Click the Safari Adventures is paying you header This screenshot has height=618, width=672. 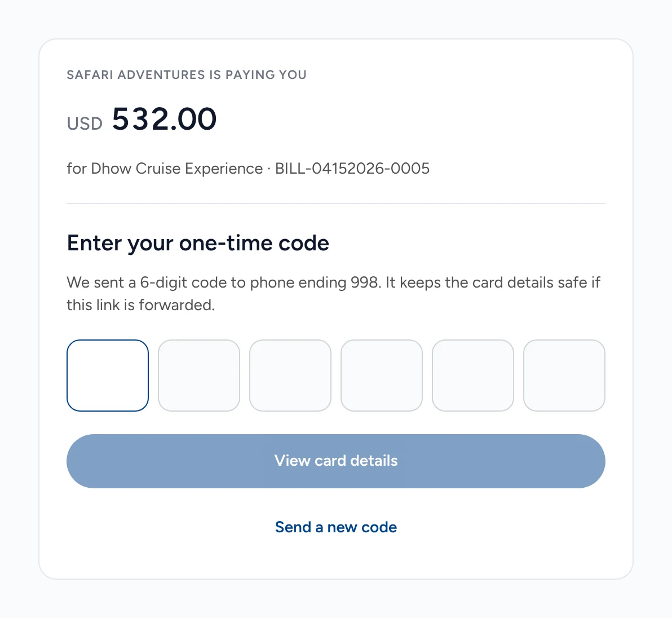pos(187,74)
